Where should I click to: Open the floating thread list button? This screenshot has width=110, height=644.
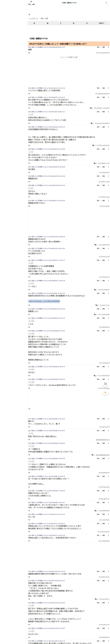click(105, 384)
